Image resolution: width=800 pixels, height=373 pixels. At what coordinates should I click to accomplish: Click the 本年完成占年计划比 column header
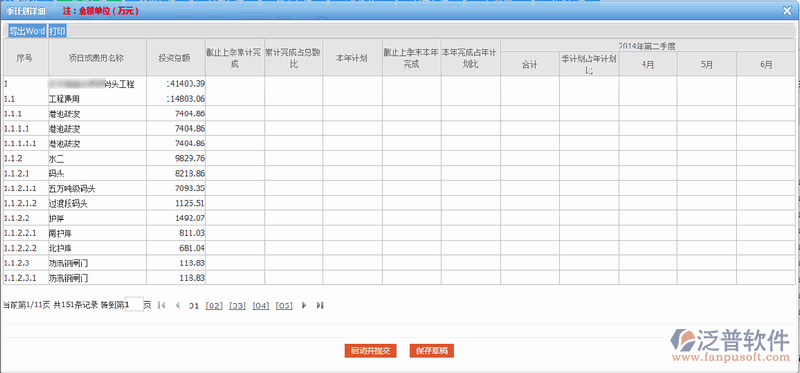pyautogui.click(x=470, y=58)
